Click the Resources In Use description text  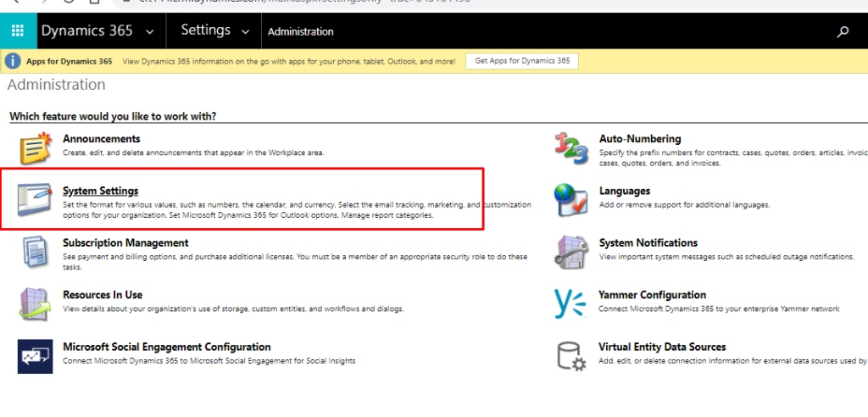click(x=233, y=309)
